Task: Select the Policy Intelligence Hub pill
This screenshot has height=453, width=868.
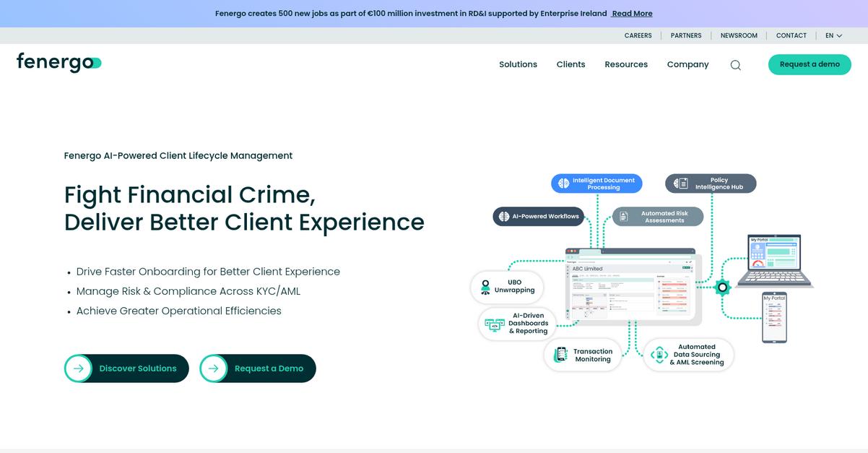Action: click(711, 184)
